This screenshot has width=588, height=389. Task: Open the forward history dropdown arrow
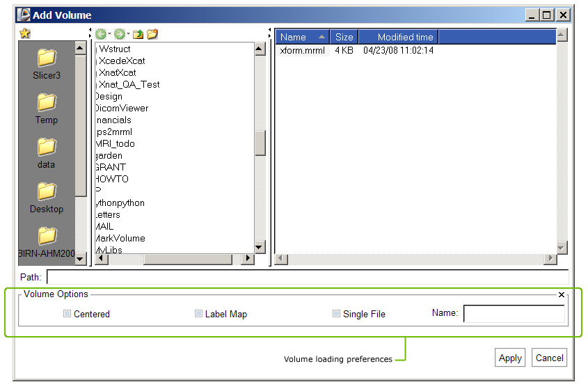[129, 34]
